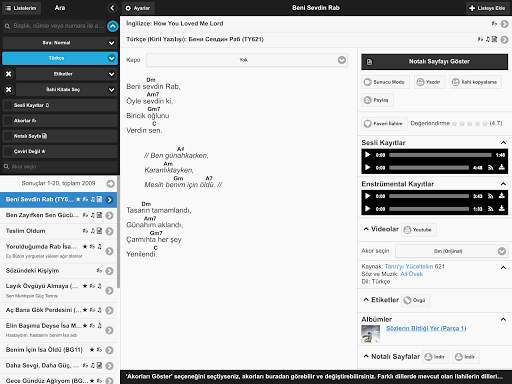The width and height of the screenshot is (512, 384).
Task: Click the Yazdır print button
Action: pos(429,82)
